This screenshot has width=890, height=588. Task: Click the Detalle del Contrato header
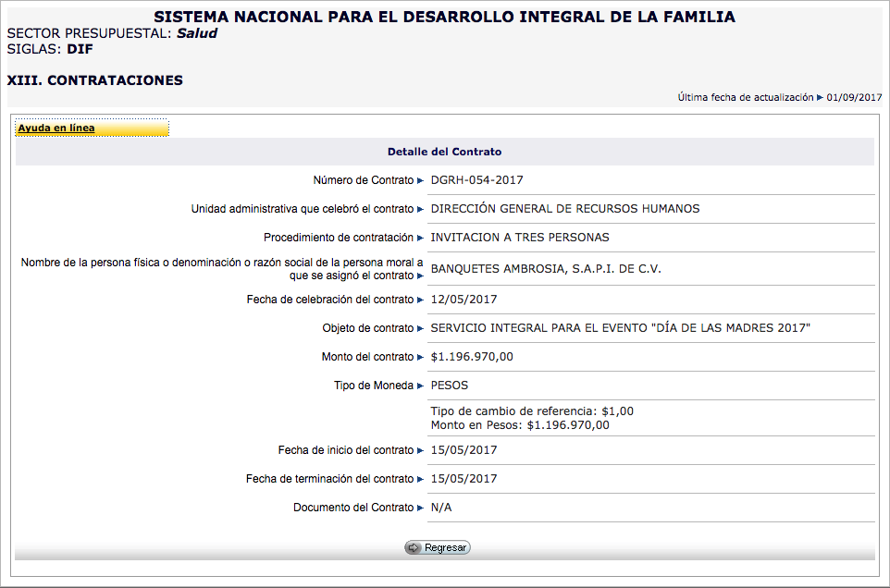[444, 152]
